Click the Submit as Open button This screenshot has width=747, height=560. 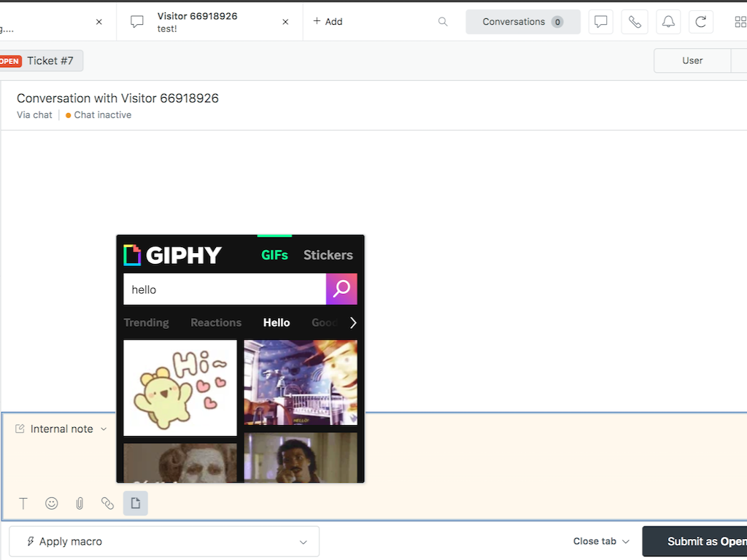[x=704, y=541]
